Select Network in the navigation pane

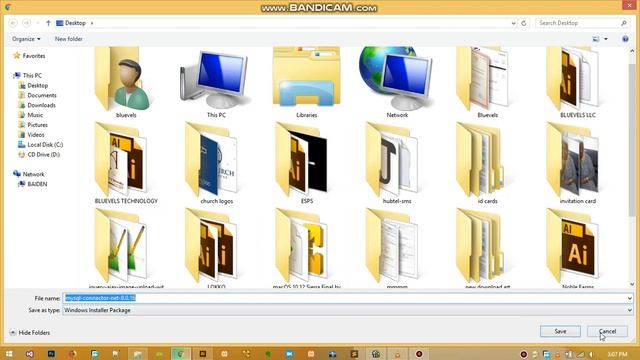click(x=29, y=174)
